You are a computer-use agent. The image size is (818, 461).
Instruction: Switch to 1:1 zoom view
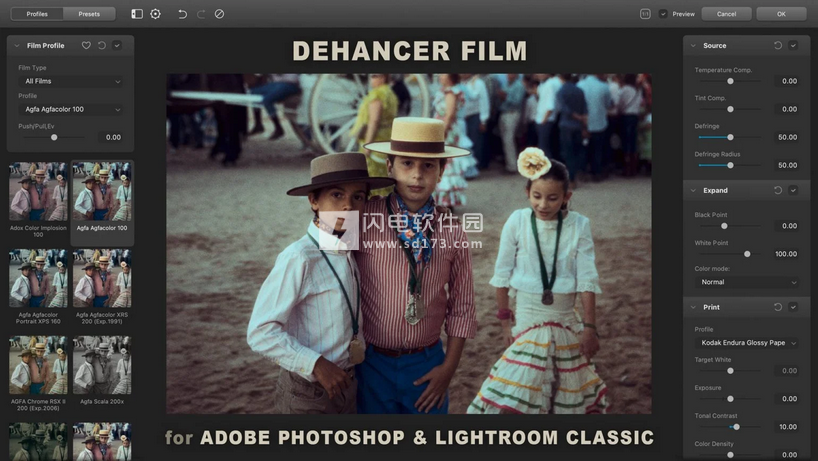(645, 14)
